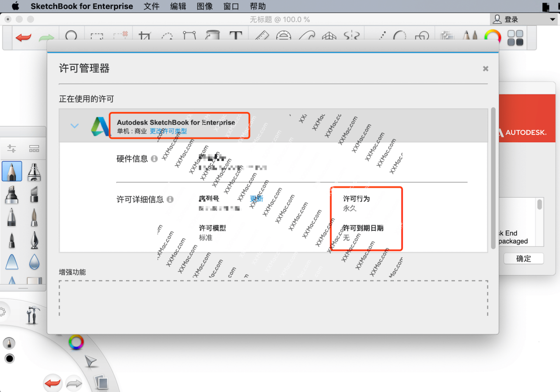Screen dimensions: 560x392
Task: Click the current pencil brush puck
Action: tap(9, 343)
